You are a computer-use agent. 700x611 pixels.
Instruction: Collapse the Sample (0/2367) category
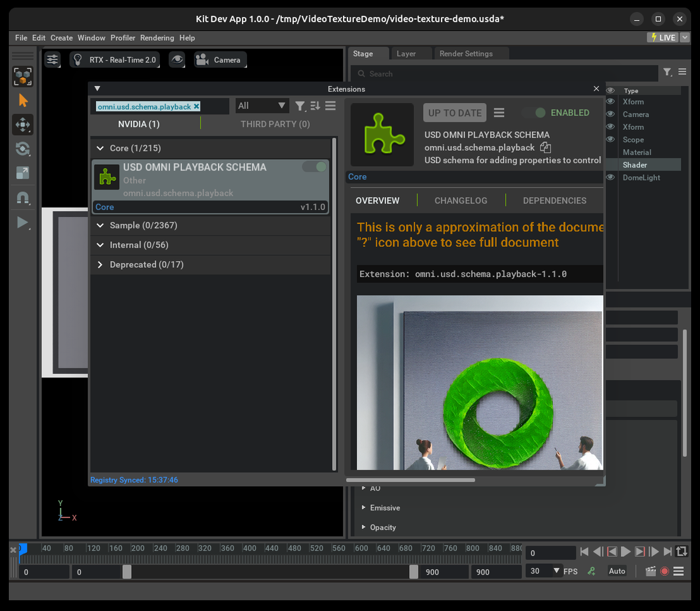coord(101,225)
